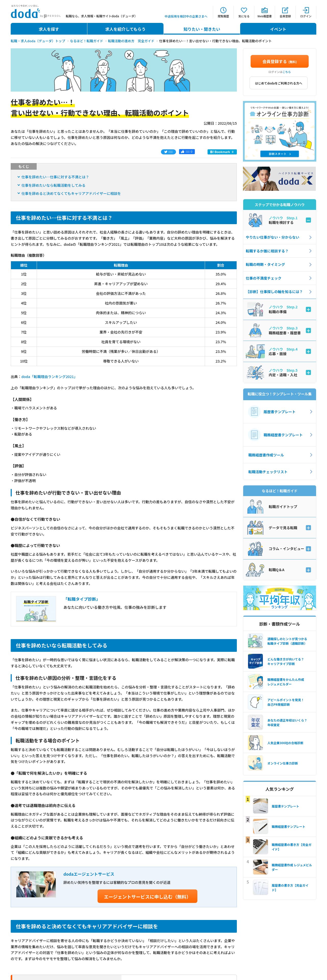The height and width of the screenshot is (980, 327).
Task: Expand the 転職Q＆A section
Action: [x=308, y=570]
